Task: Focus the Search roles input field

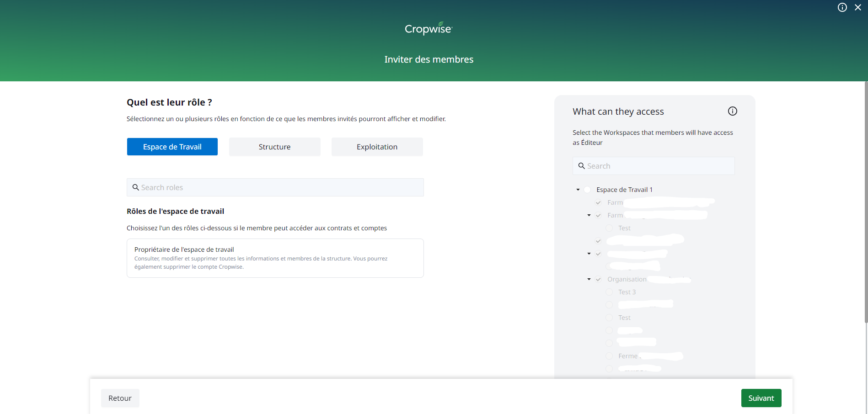Action: pos(279,187)
